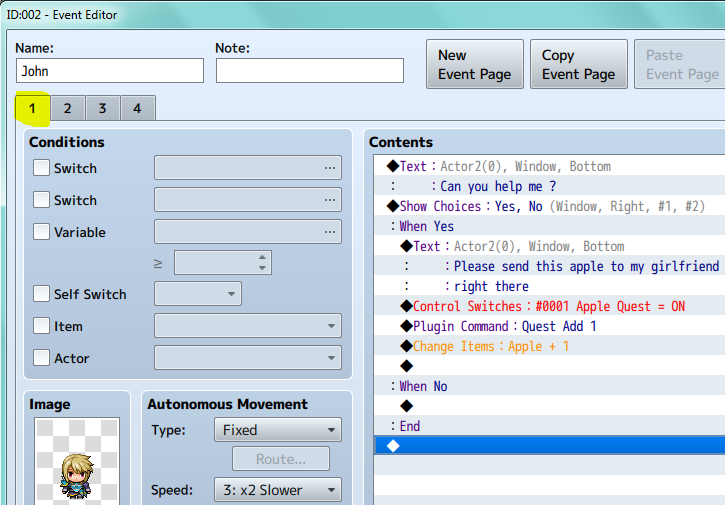Enable the Self Switch condition checkbox
The height and width of the screenshot is (505, 725).
[x=41, y=294]
